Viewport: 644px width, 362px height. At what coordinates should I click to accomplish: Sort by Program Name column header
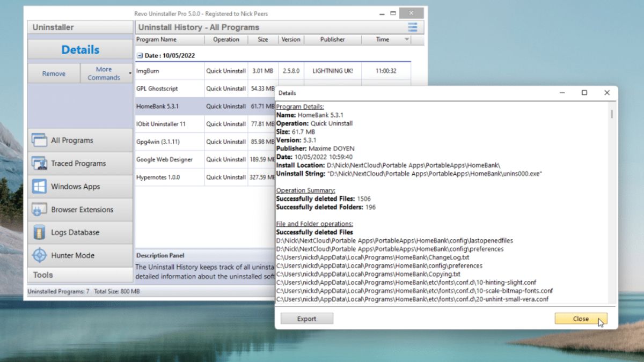(x=169, y=40)
